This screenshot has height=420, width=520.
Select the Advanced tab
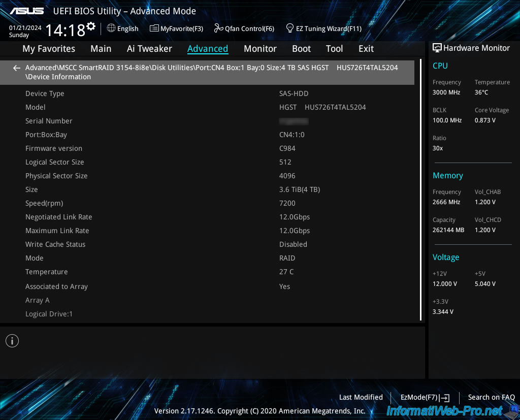(x=208, y=49)
